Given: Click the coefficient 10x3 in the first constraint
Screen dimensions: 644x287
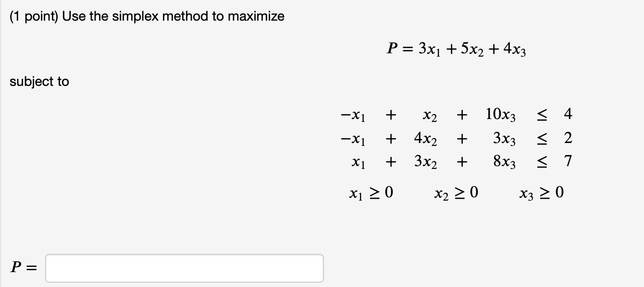Looking at the screenshot, I should point(500,114).
